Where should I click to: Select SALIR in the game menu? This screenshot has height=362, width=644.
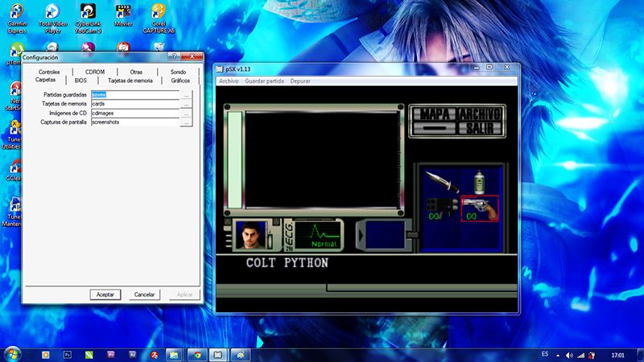480,128
